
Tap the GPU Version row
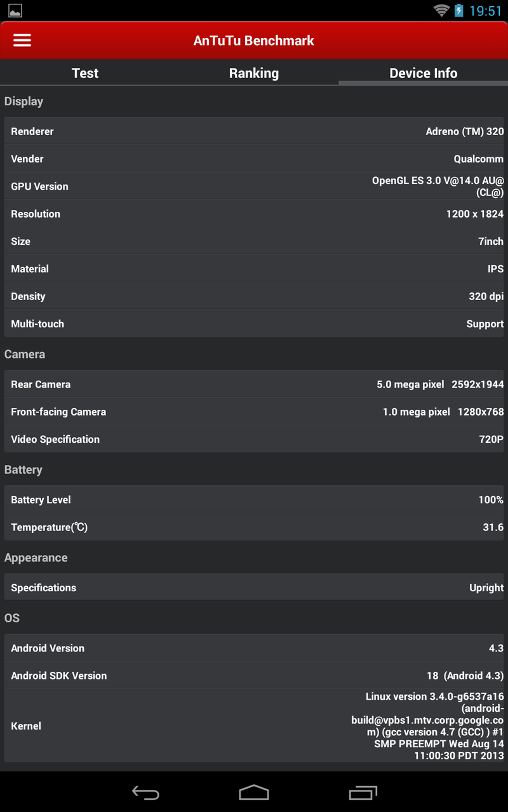[x=254, y=187]
